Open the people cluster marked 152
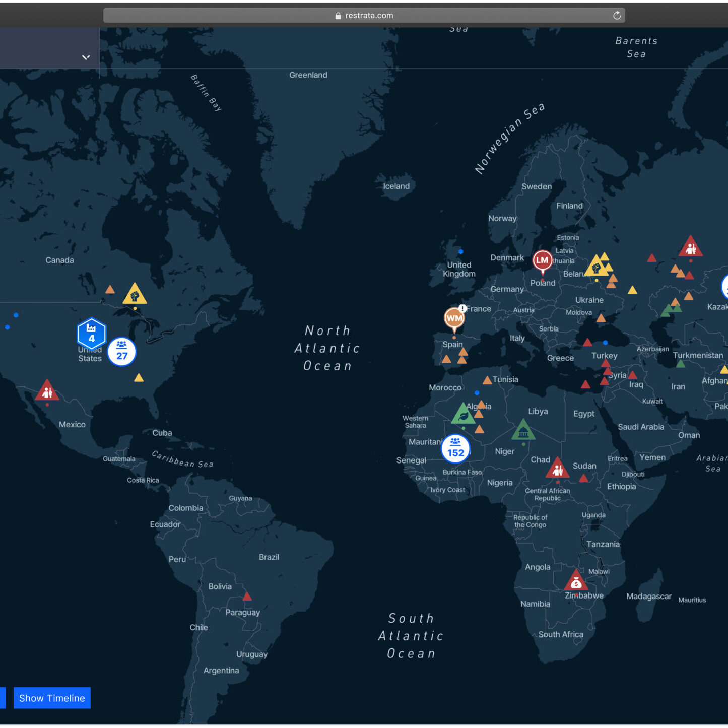 tap(455, 448)
